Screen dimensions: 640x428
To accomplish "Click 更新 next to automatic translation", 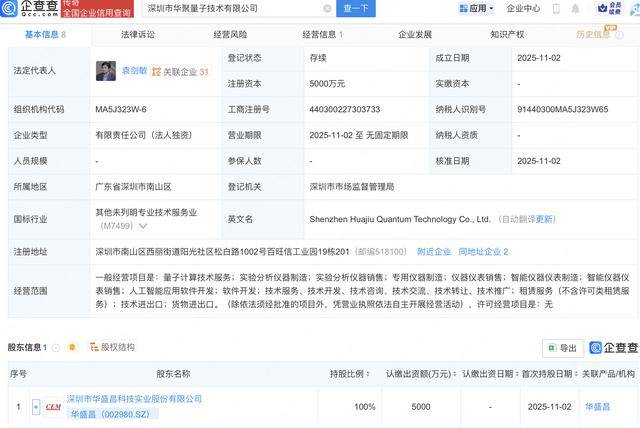I will [x=546, y=219].
